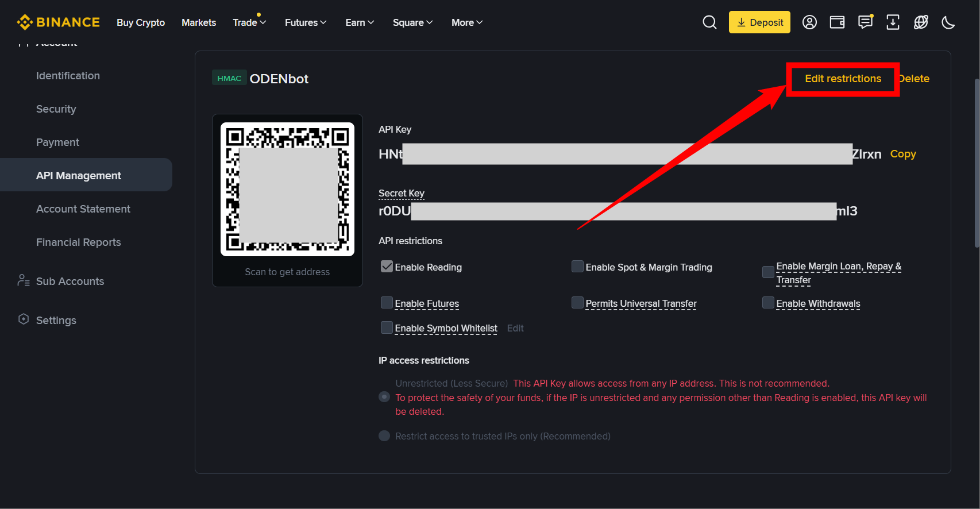980x509 pixels.
Task: Open the chat messages icon
Action: pyautogui.click(x=865, y=22)
